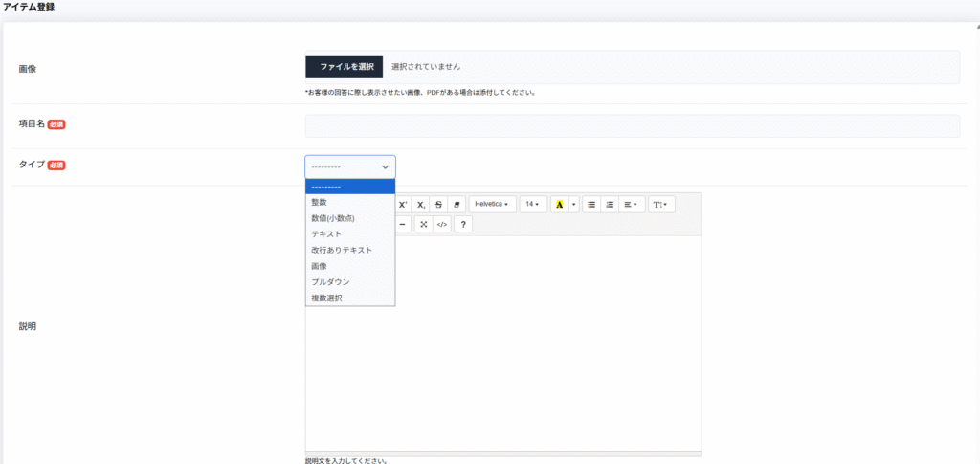The width and height of the screenshot is (980, 464).
Task: Open the line height dropdown
Action: point(661,205)
